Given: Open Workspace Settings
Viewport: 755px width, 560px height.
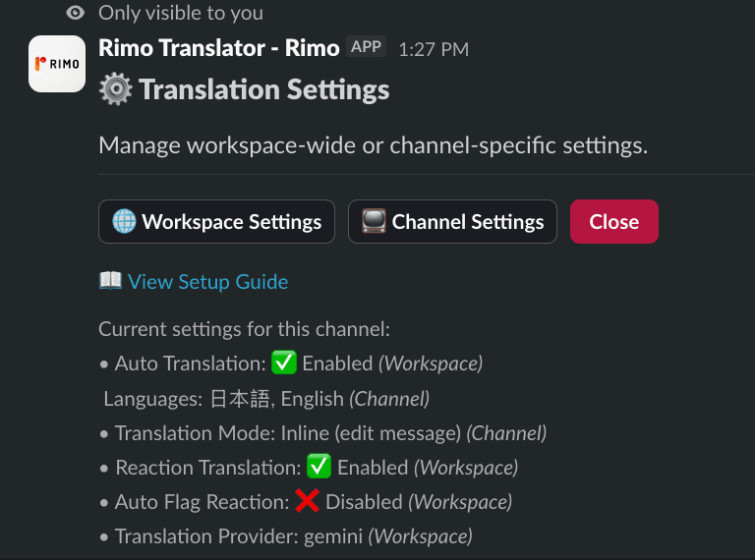Looking at the screenshot, I should coord(216,222).
